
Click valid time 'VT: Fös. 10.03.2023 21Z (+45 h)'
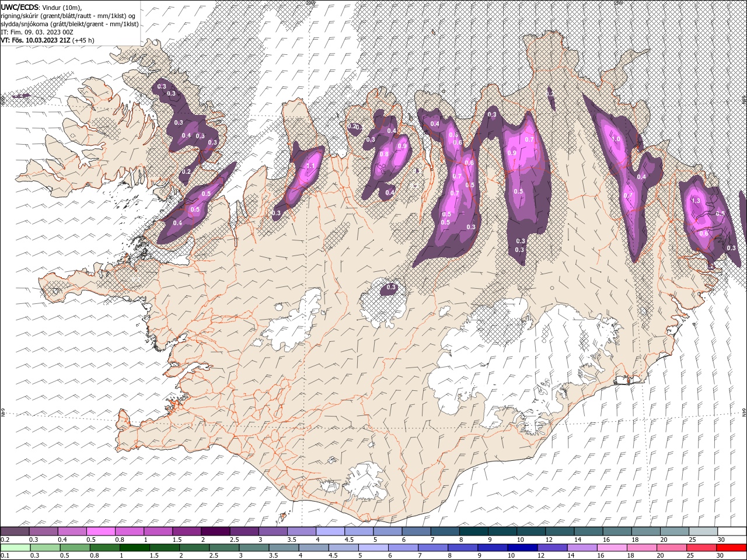click(47, 40)
